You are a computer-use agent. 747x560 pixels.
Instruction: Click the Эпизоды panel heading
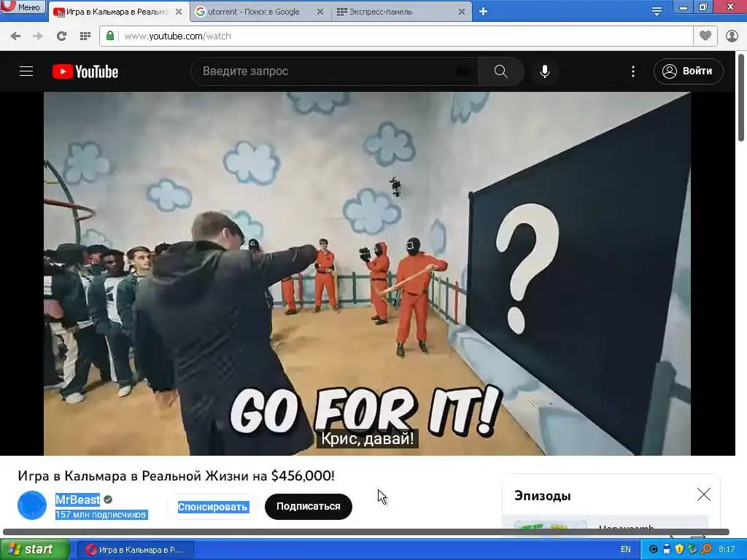(543, 496)
